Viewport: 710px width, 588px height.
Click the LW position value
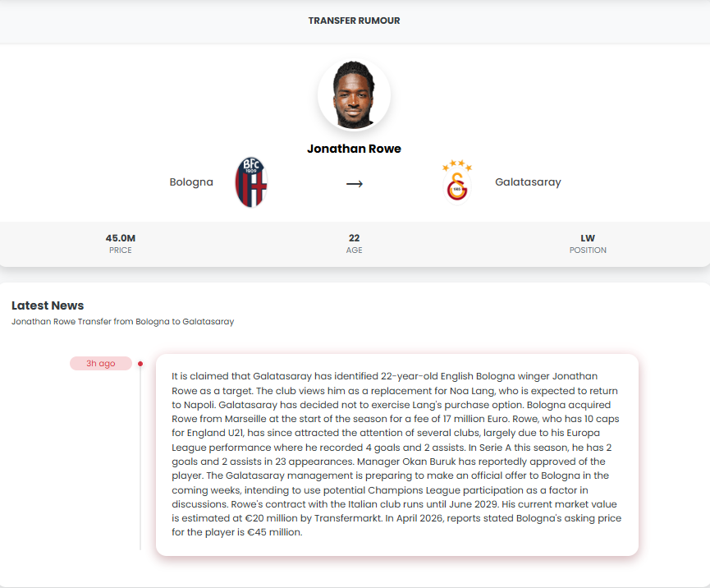pyautogui.click(x=588, y=238)
